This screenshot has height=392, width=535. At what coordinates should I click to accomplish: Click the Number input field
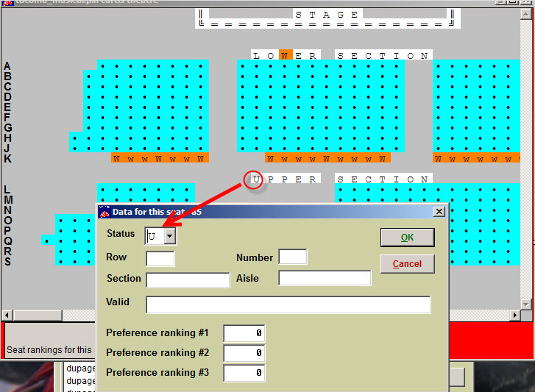293,257
